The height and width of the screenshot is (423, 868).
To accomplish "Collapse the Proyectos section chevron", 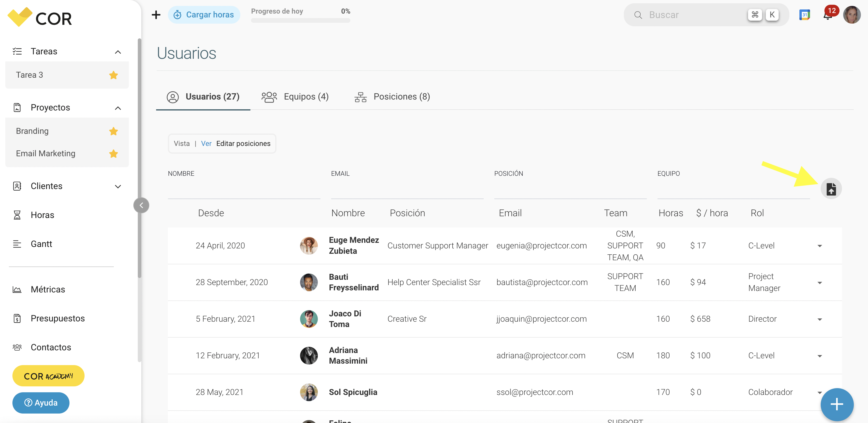I will point(118,108).
